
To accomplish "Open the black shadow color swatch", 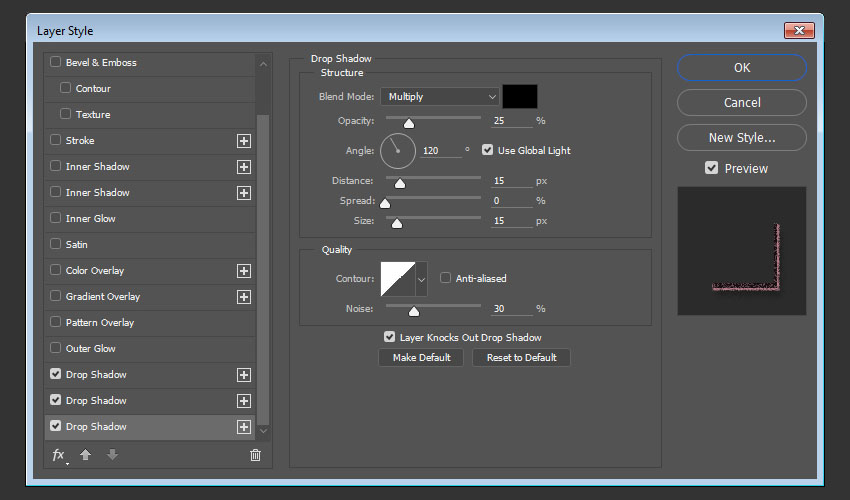I will point(520,97).
